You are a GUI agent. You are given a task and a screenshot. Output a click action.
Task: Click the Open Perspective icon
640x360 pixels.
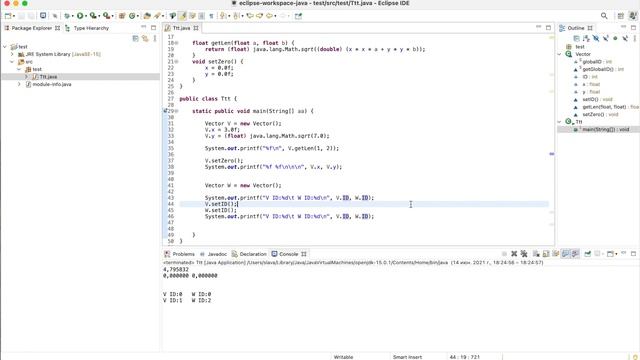[x=620, y=16]
